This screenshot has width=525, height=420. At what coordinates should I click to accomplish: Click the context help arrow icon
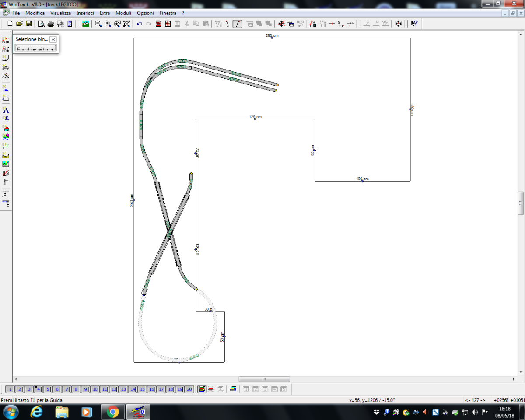(413, 24)
